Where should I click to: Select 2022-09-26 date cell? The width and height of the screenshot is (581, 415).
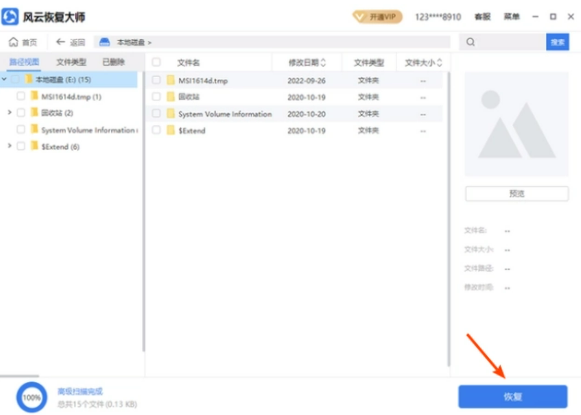306,80
